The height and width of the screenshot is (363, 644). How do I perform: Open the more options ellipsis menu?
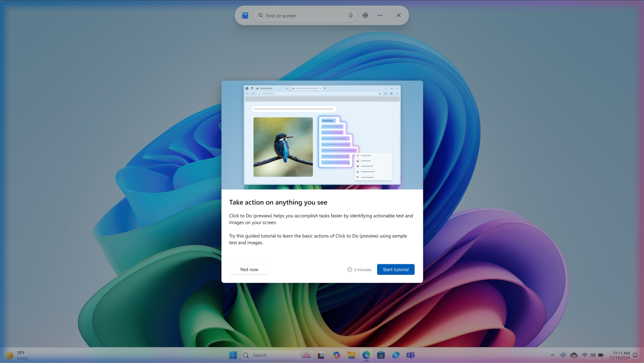pos(380,15)
